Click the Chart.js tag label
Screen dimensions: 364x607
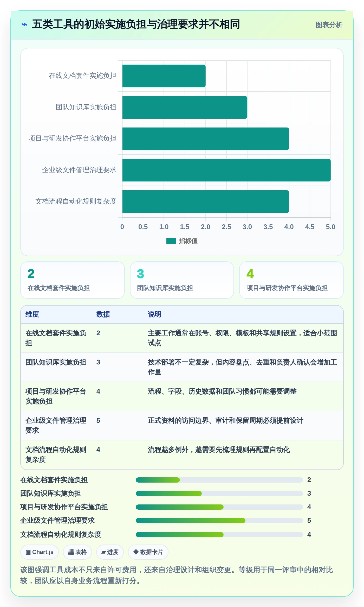[43, 552]
